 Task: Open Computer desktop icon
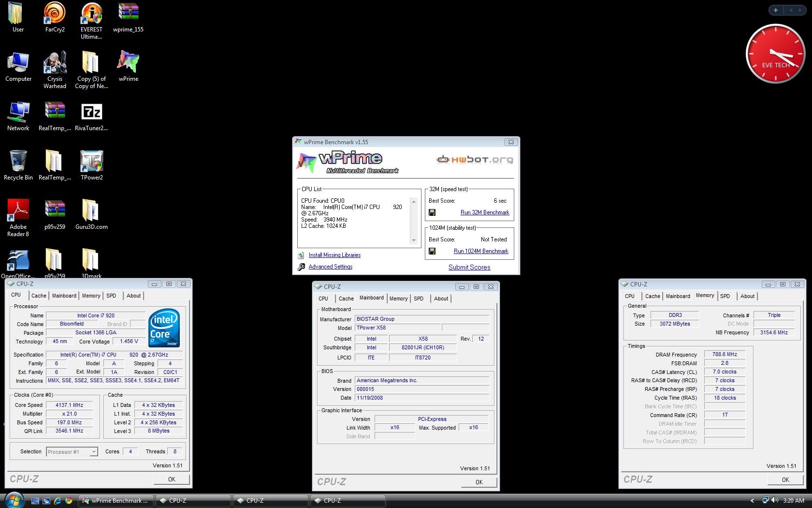tap(18, 67)
